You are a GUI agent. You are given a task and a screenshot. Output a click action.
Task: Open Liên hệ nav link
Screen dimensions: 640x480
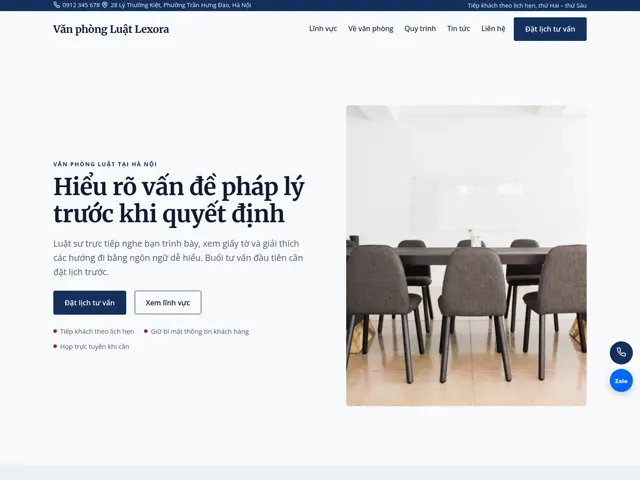point(493,29)
